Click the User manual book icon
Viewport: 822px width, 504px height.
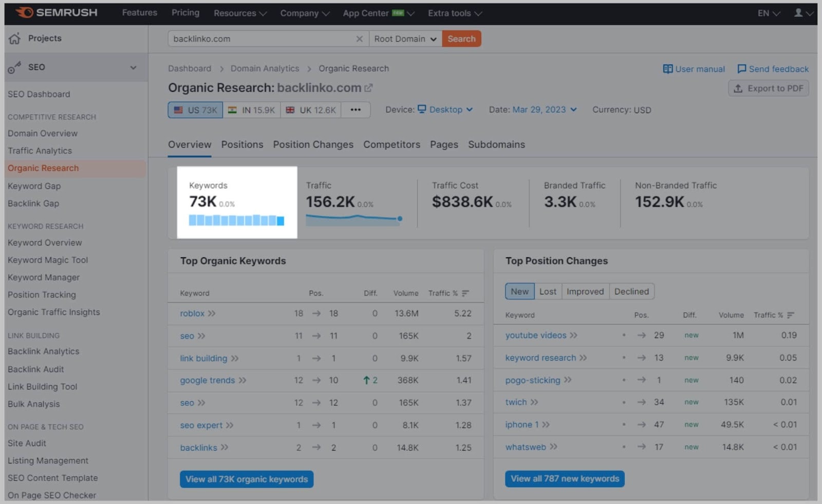(667, 69)
